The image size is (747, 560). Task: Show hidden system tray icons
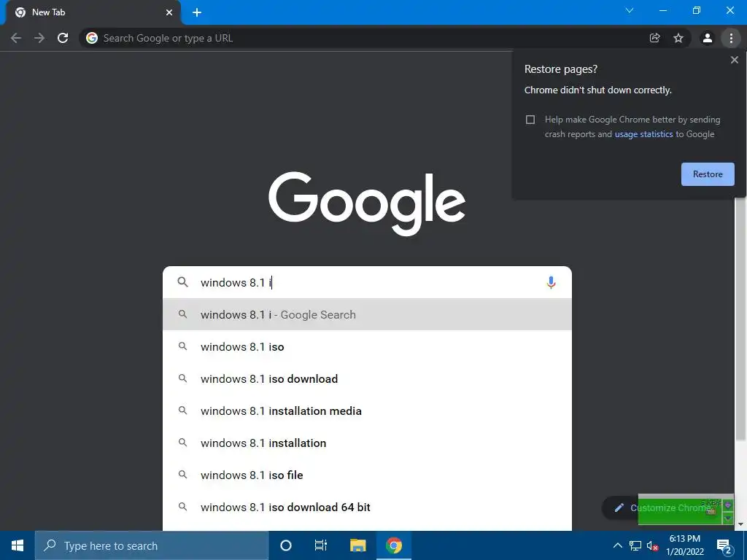617,545
